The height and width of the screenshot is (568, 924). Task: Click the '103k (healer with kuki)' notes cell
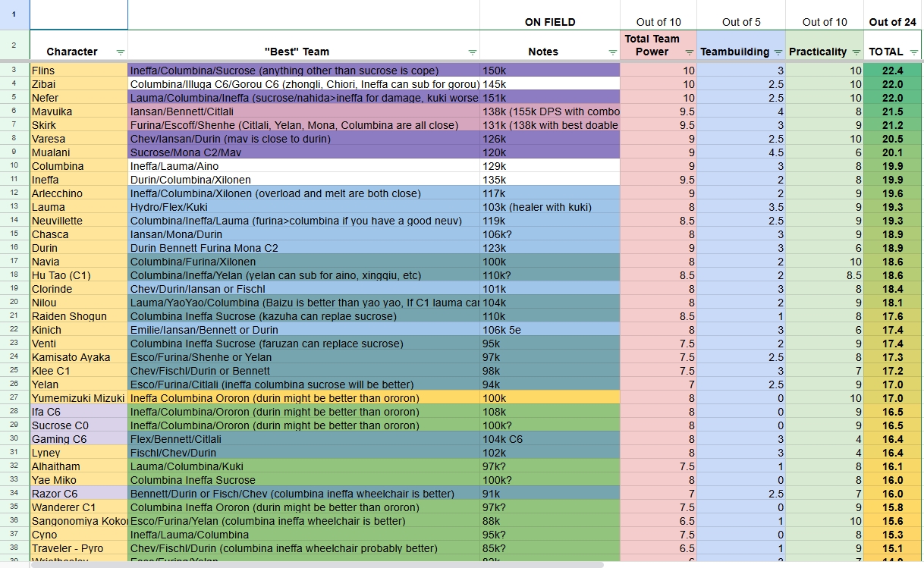[x=550, y=207]
